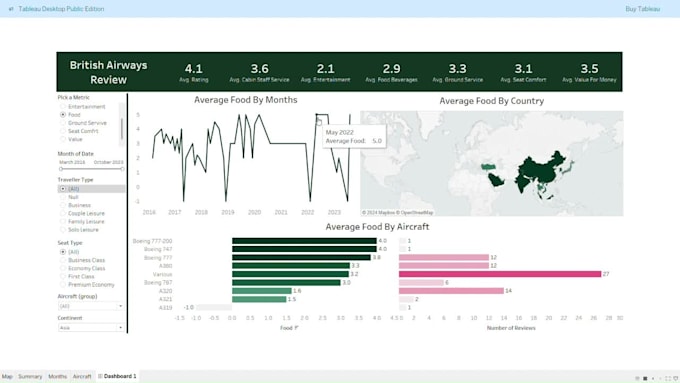Screen dimensions: 680x383
Task: Expand the Continent dropdown showing Asia
Action: (x=91, y=327)
